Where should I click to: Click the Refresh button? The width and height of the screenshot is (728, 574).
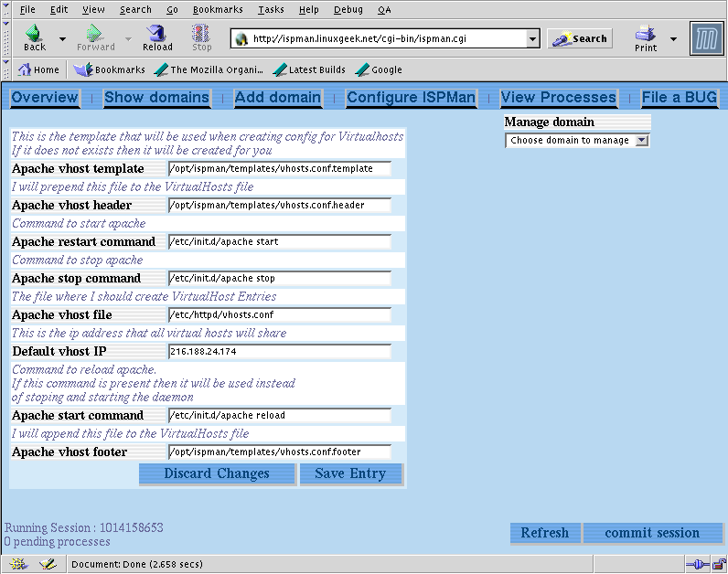point(545,533)
